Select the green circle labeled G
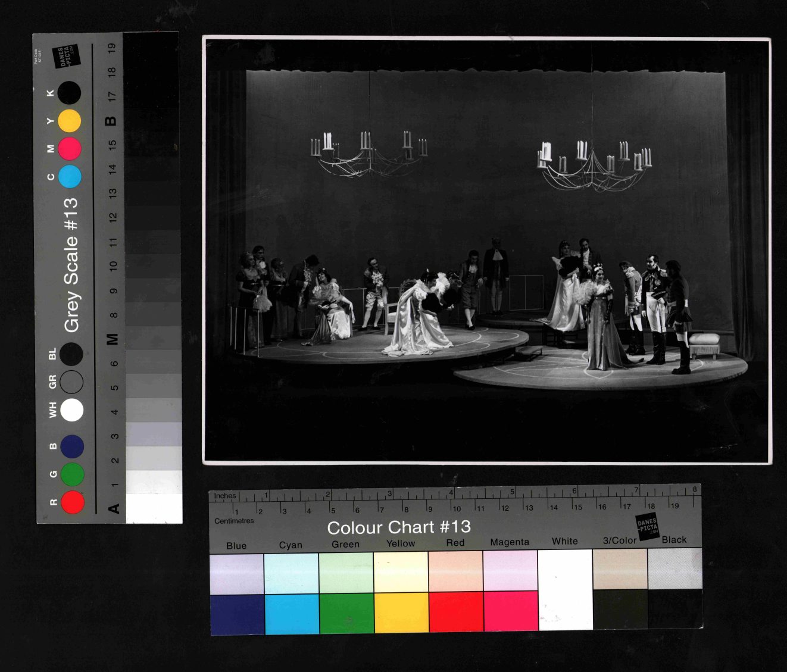787x672 pixels. click(72, 474)
